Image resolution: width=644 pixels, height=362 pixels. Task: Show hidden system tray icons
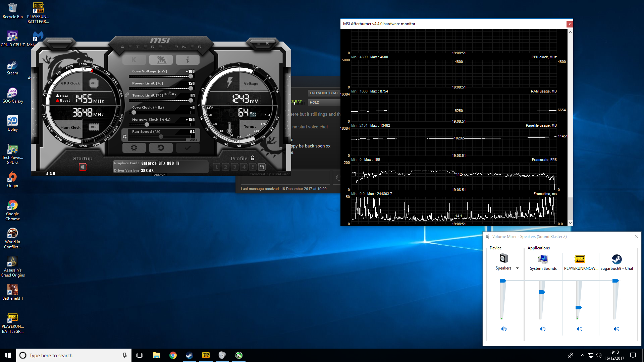[x=582, y=355]
